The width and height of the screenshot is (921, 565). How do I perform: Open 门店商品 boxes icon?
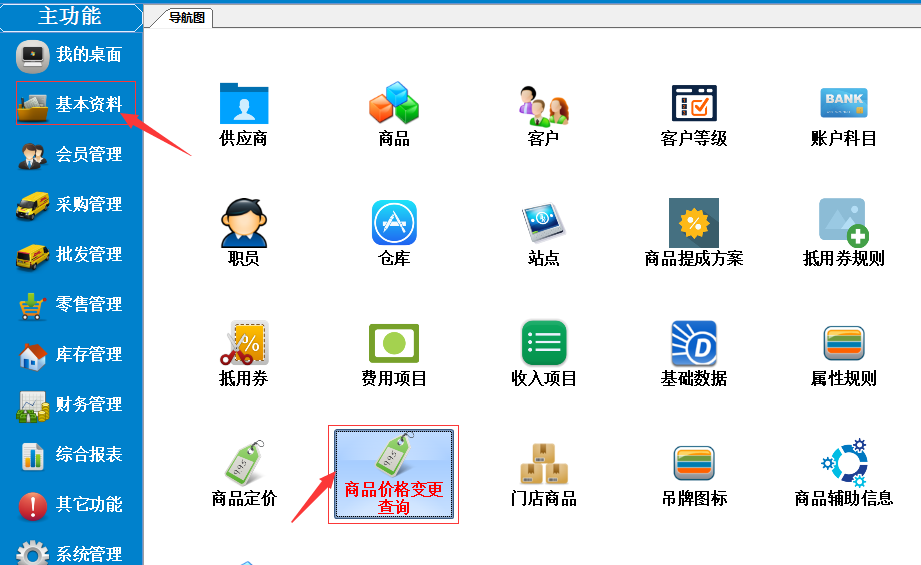point(544,475)
